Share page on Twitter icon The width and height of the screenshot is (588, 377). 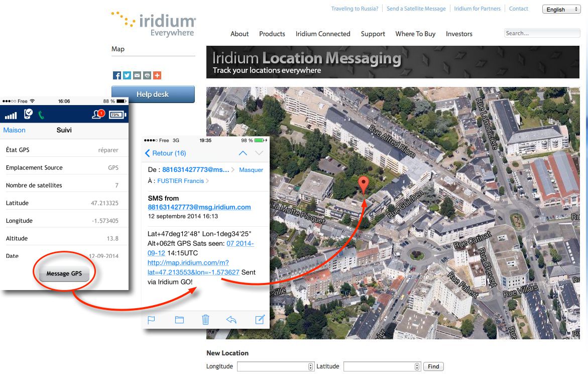pos(127,75)
